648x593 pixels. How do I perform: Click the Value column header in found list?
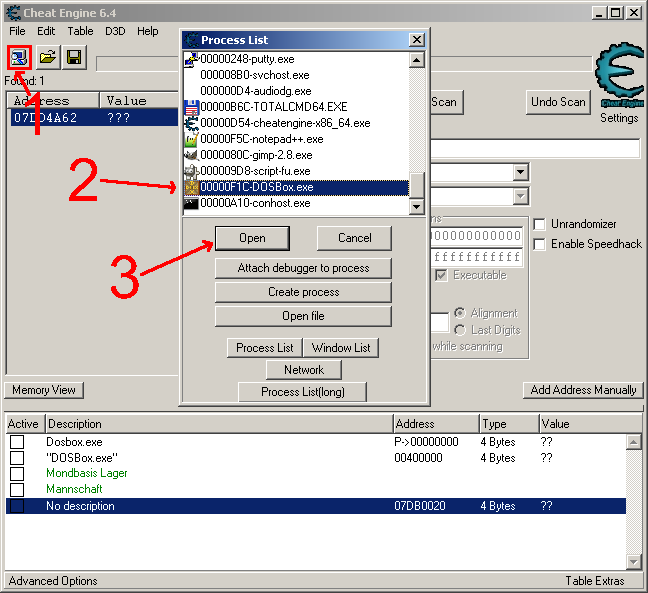point(139,101)
